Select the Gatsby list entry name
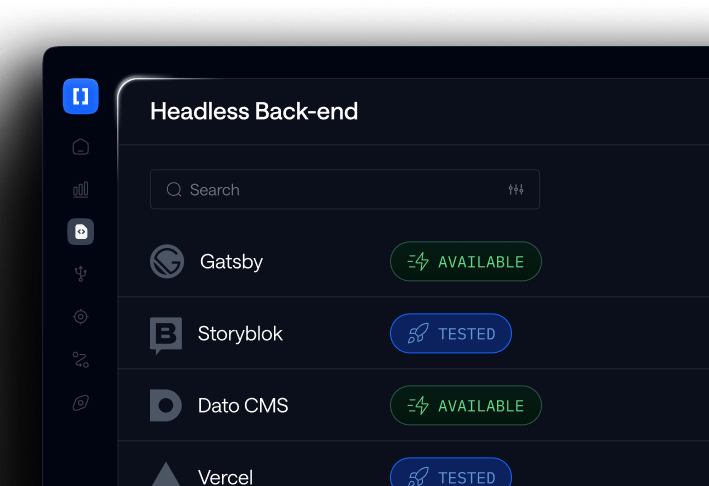 pos(231,261)
